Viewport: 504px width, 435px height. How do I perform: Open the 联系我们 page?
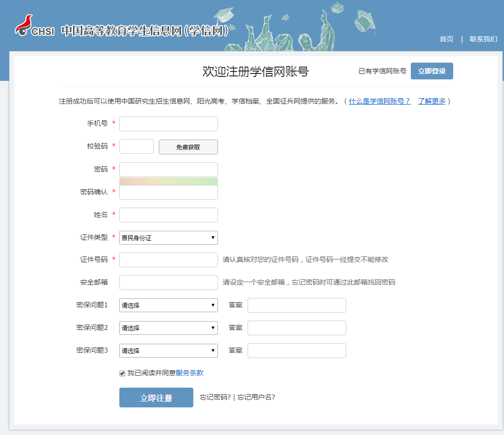click(483, 39)
